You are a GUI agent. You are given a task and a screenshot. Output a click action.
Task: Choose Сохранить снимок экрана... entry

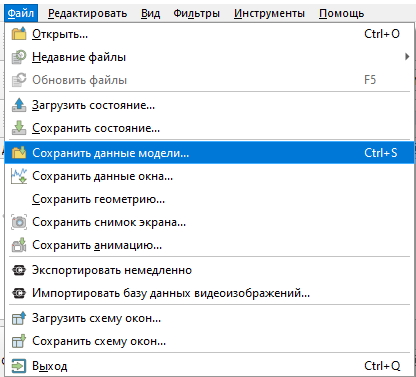[x=209, y=222]
